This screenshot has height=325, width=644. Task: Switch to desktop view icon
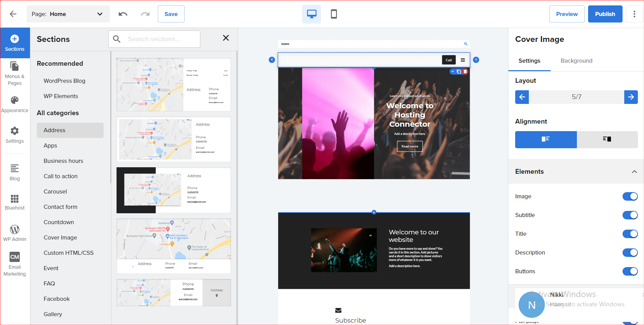[x=311, y=14]
